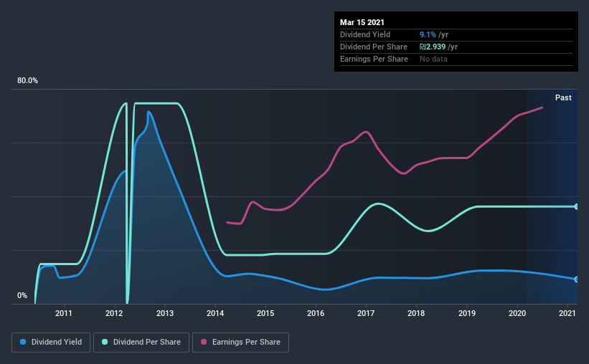Screen dimensions: 589x364
Task: Click the ₪2.939 dividend per share value
Action: 433,47
